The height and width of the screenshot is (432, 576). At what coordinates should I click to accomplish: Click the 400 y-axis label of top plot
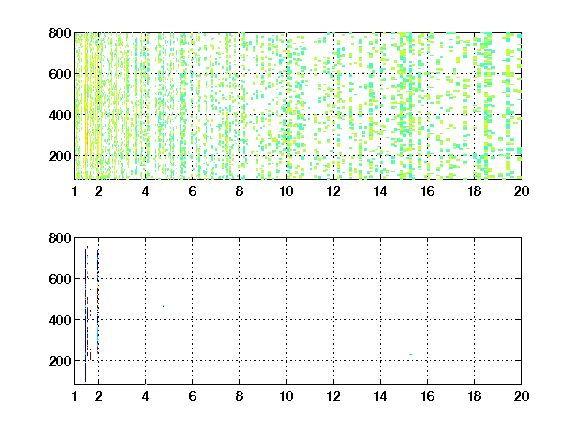click(60, 115)
